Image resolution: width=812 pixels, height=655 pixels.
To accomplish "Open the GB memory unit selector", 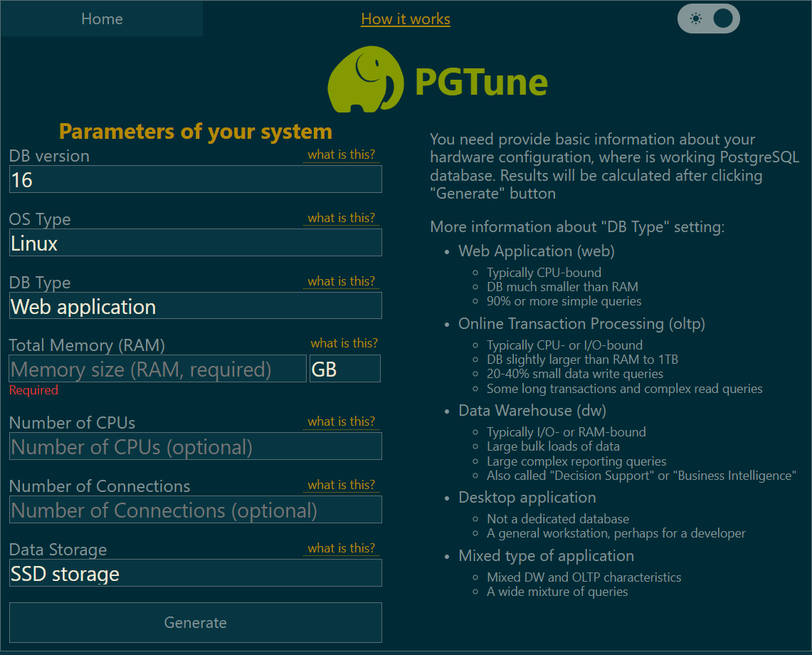I will [344, 368].
